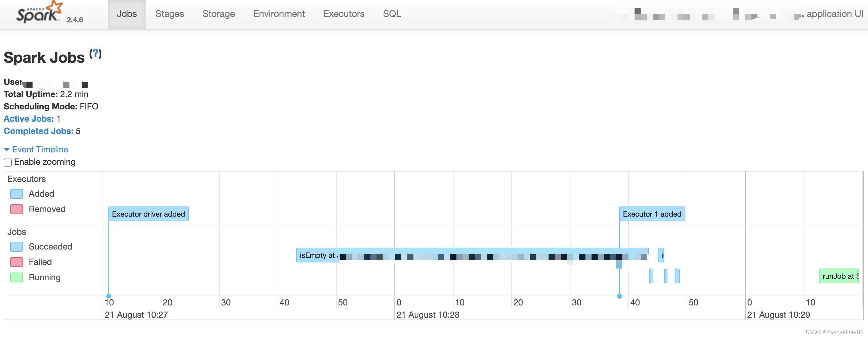The width and height of the screenshot is (868, 338).
Task: Click the Failed jobs legend swatch
Action: [17, 262]
